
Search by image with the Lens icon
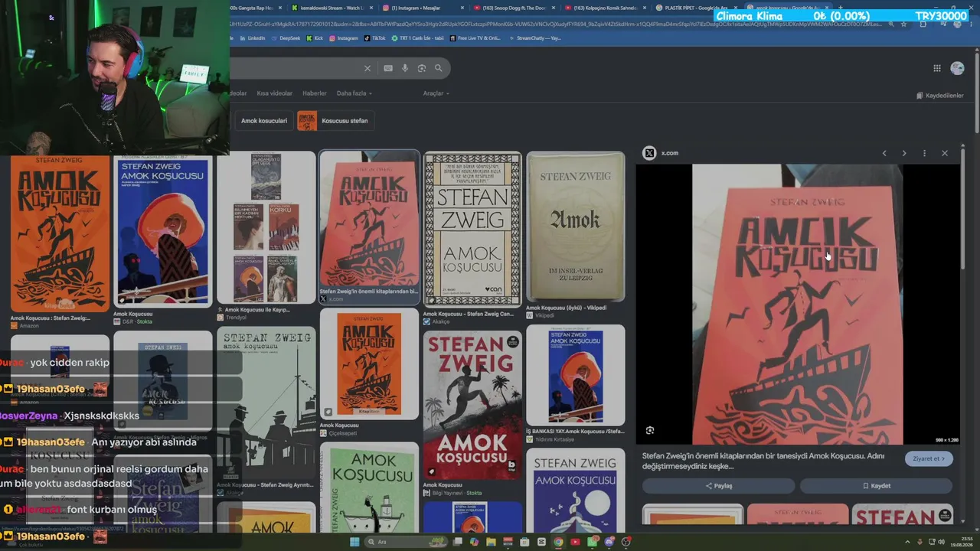pos(422,68)
